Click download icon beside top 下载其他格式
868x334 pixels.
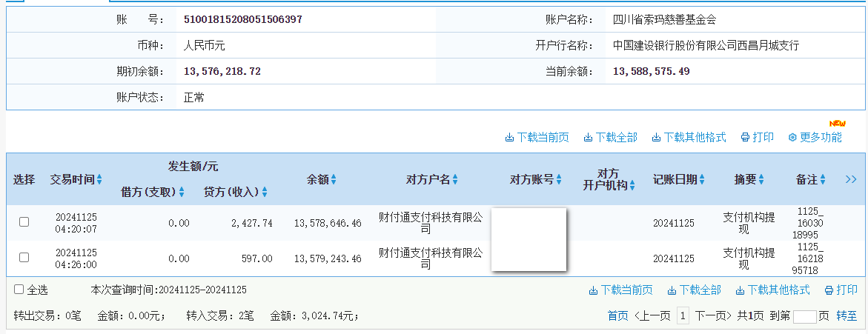click(x=657, y=138)
